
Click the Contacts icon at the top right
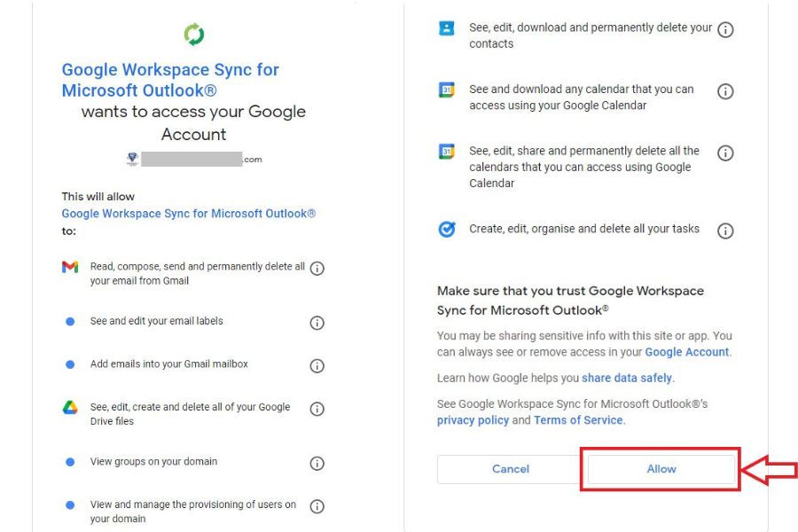click(445, 28)
